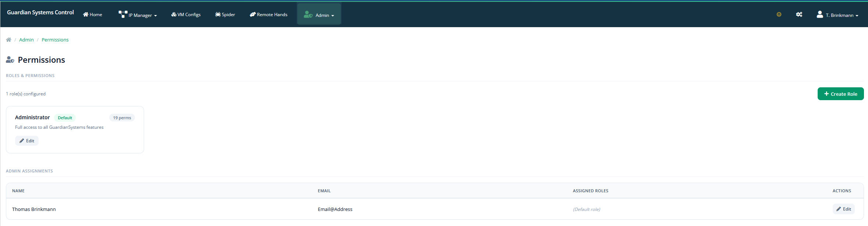The height and width of the screenshot is (226, 868).
Task: Click the Guardian Systems Control brand
Action: click(x=40, y=12)
